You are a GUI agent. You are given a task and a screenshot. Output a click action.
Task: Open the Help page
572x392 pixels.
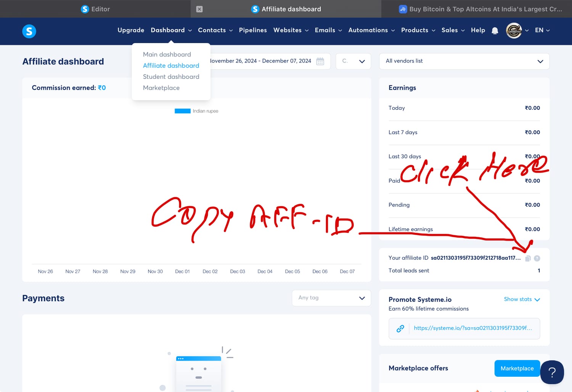click(478, 30)
